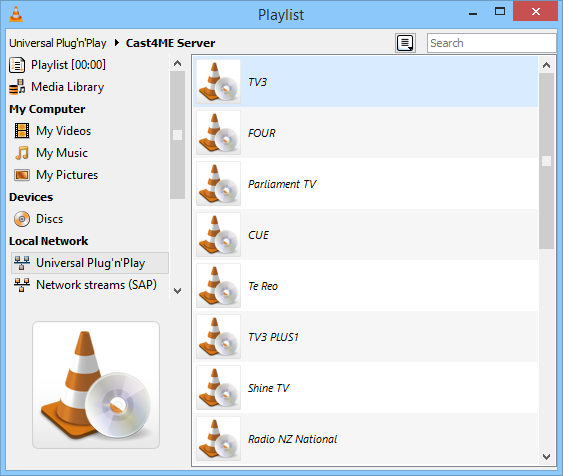The width and height of the screenshot is (563, 476).
Task: Click the CUE cone thumbnail
Action: click(218, 235)
